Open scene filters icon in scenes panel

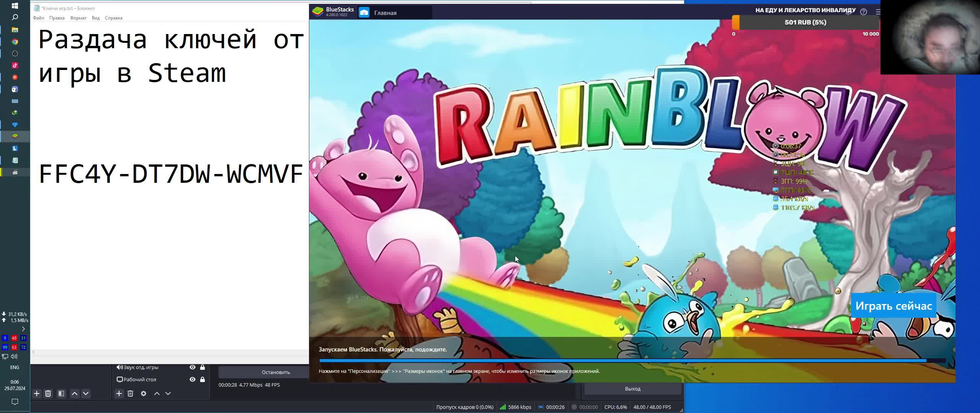click(x=61, y=393)
